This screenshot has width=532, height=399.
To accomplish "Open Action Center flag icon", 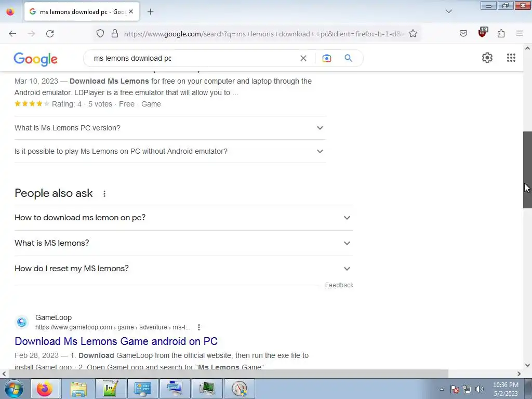I will click(455, 389).
